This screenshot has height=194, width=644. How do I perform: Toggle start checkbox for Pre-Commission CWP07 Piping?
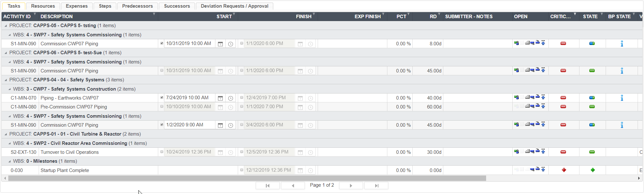click(x=162, y=107)
